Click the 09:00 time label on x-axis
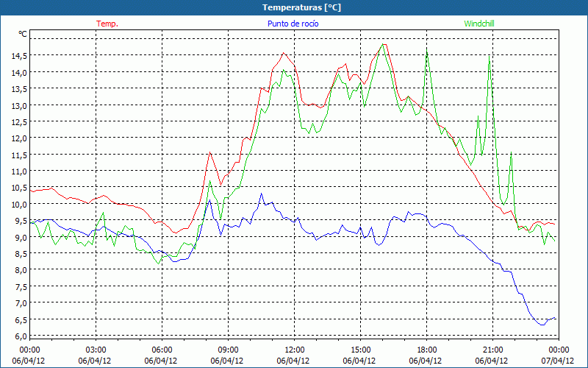The image size is (588, 368). click(x=229, y=350)
